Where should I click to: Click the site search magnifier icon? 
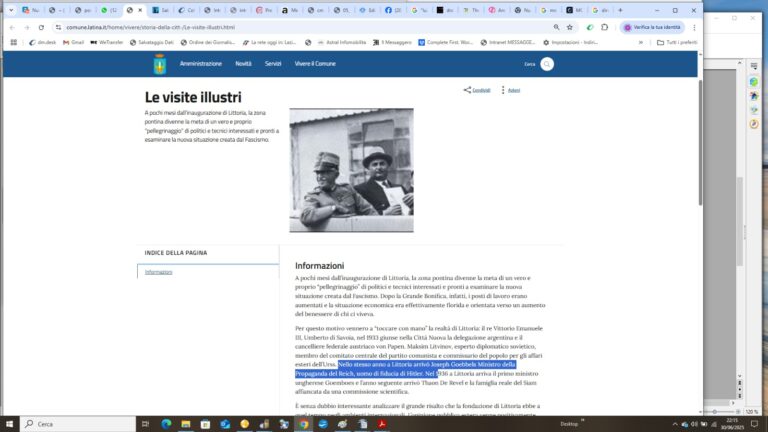tap(547, 64)
